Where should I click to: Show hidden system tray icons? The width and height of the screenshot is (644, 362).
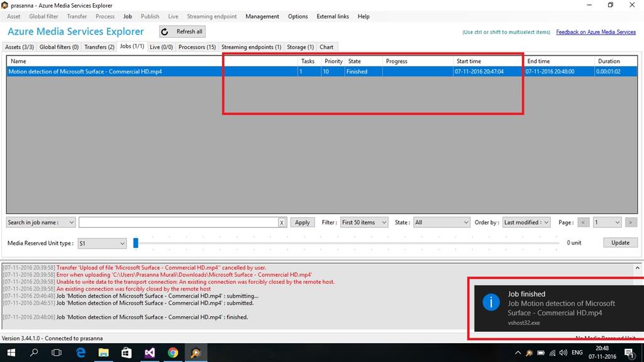518,353
